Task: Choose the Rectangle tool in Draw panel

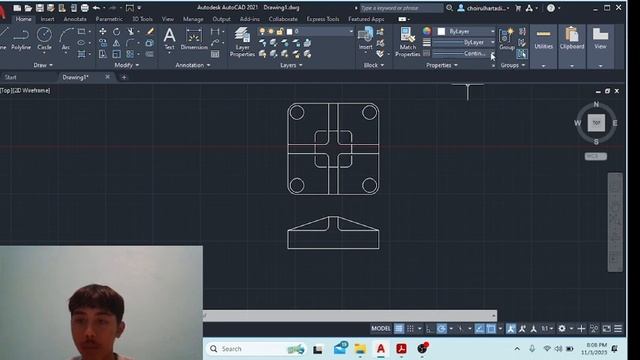Action: click(x=82, y=31)
